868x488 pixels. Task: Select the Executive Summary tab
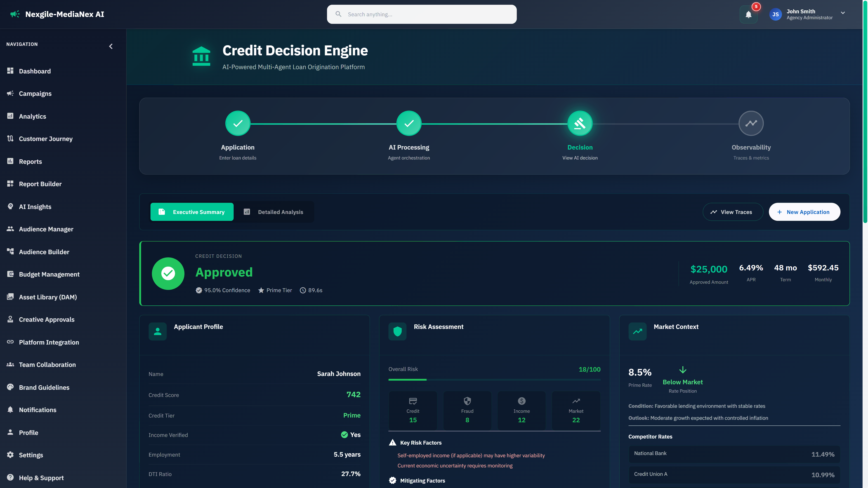click(192, 212)
